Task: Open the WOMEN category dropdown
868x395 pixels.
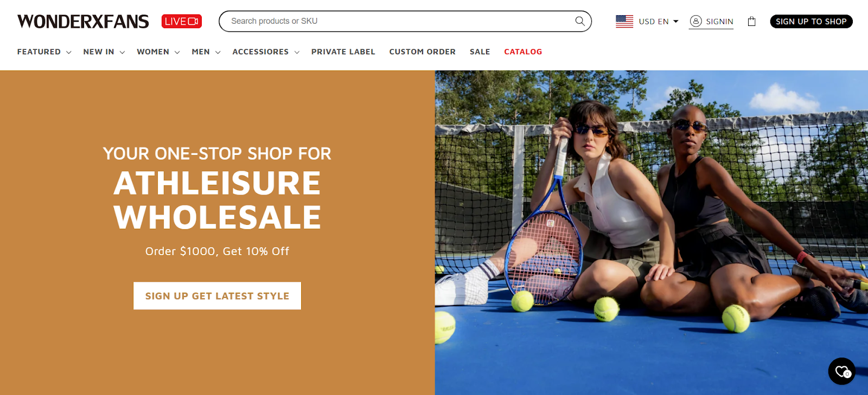Action: point(158,52)
